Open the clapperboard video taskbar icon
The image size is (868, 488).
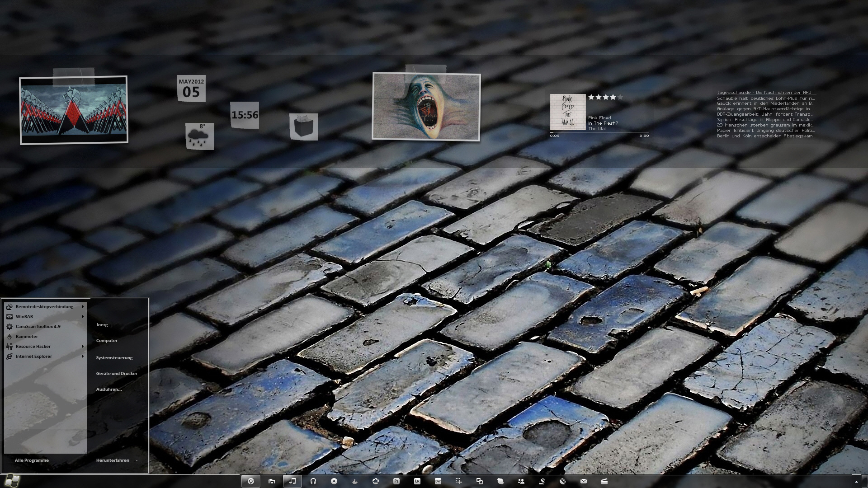click(604, 481)
